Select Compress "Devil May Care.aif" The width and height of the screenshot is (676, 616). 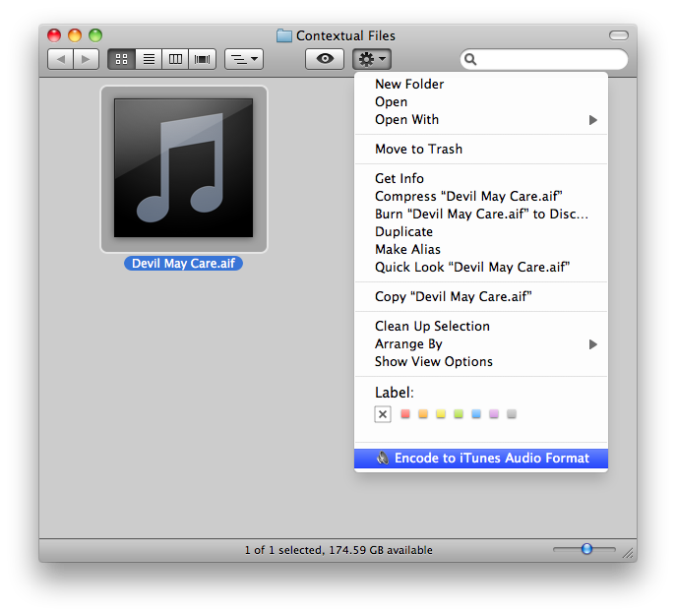468,197
